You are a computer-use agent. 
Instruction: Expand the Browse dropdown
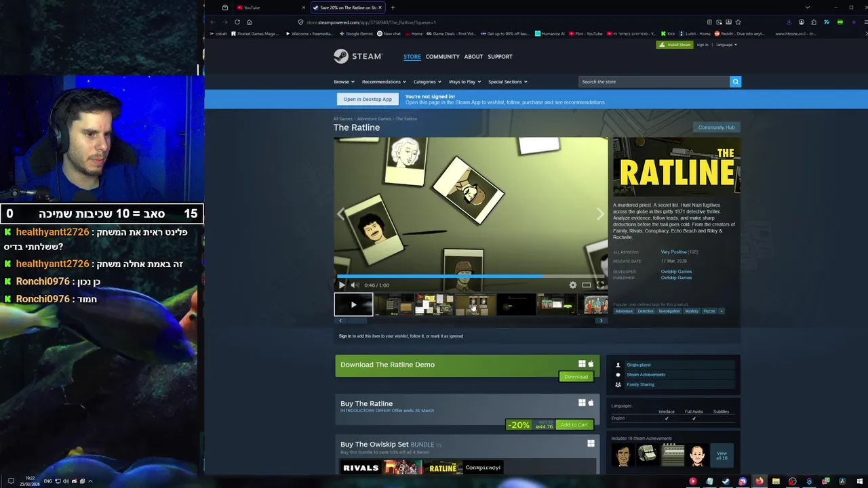344,82
